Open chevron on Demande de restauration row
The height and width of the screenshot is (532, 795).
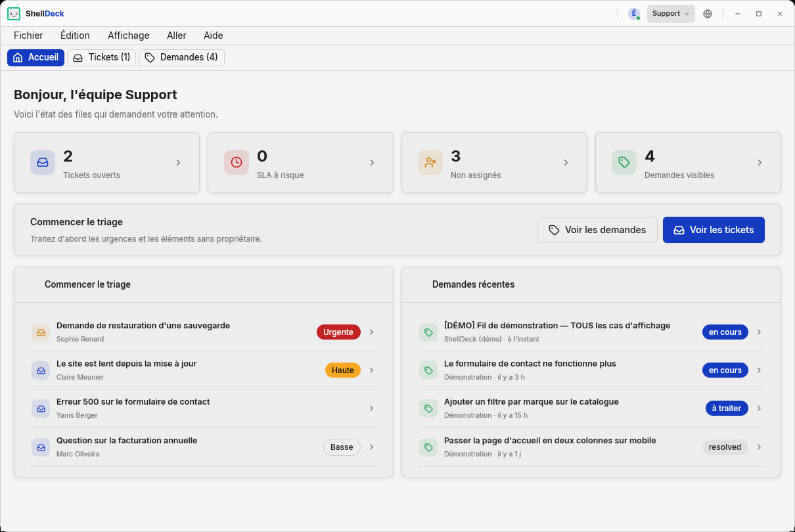[x=371, y=332]
